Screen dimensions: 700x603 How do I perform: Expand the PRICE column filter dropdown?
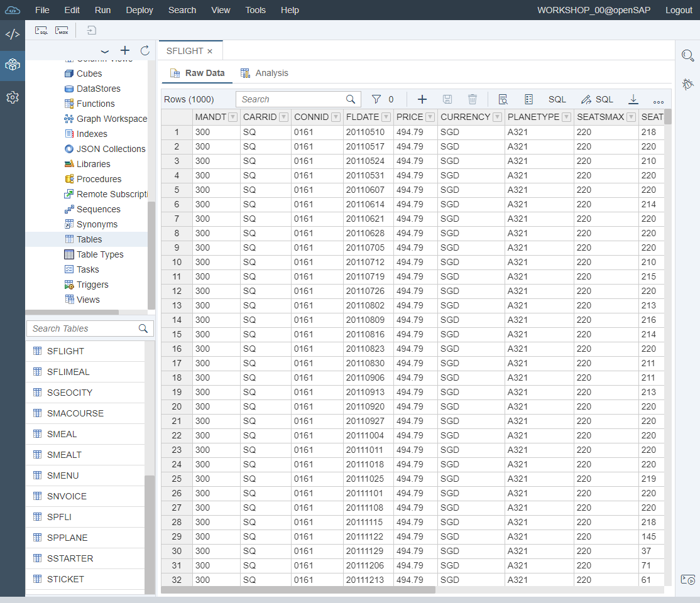(x=430, y=117)
